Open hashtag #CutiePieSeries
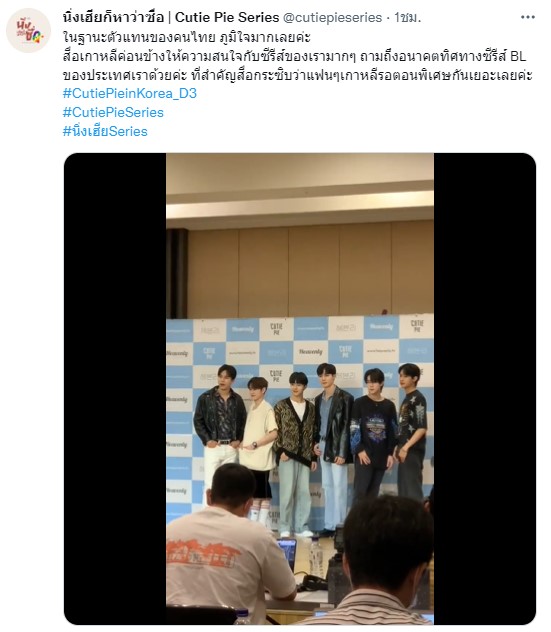This screenshot has width=551, height=632. tap(113, 112)
